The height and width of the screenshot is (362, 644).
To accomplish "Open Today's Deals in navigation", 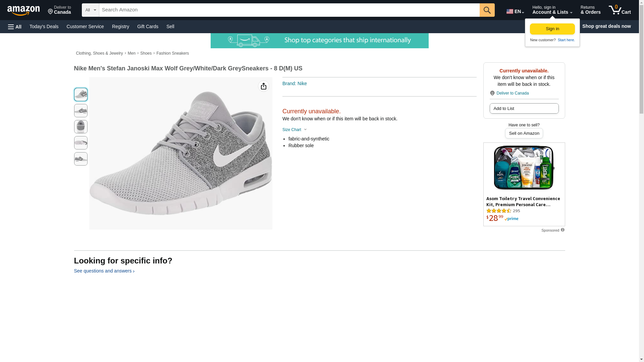I will [44, 26].
